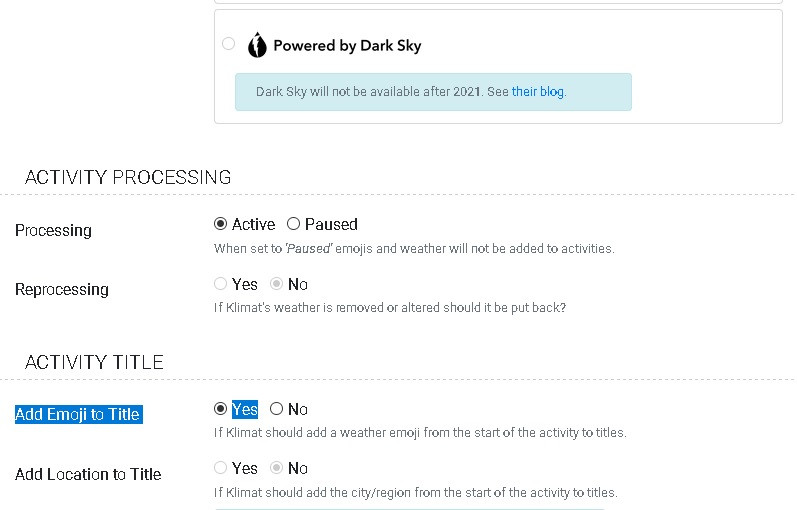Click the ACTIVITY TITLE section heading

coord(94,363)
